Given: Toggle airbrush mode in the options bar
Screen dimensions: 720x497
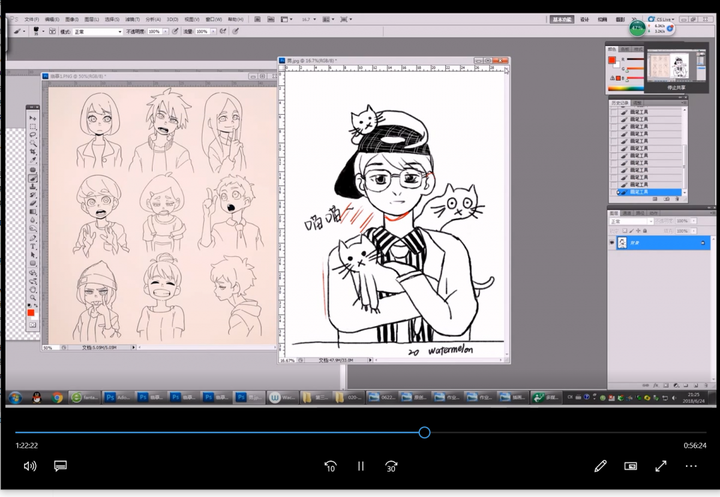Looking at the screenshot, I should 223,32.
